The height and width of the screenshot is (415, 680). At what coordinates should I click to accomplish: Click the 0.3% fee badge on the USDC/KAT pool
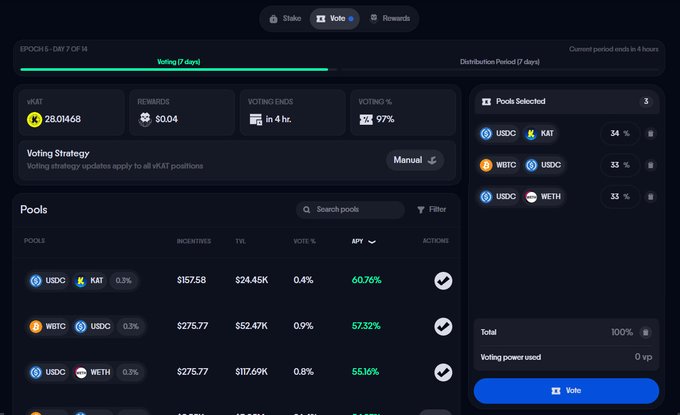pos(123,281)
